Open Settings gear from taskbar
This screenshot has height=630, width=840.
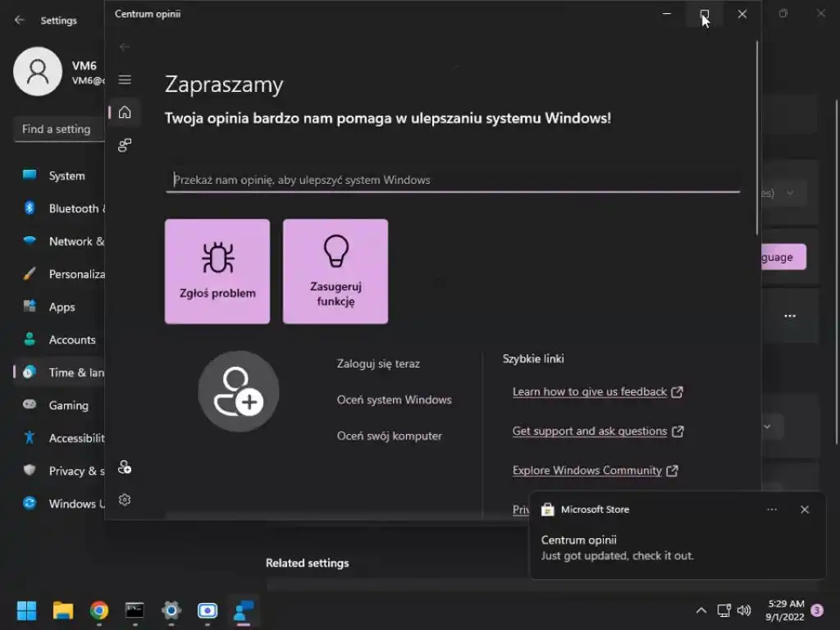click(171, 610)
